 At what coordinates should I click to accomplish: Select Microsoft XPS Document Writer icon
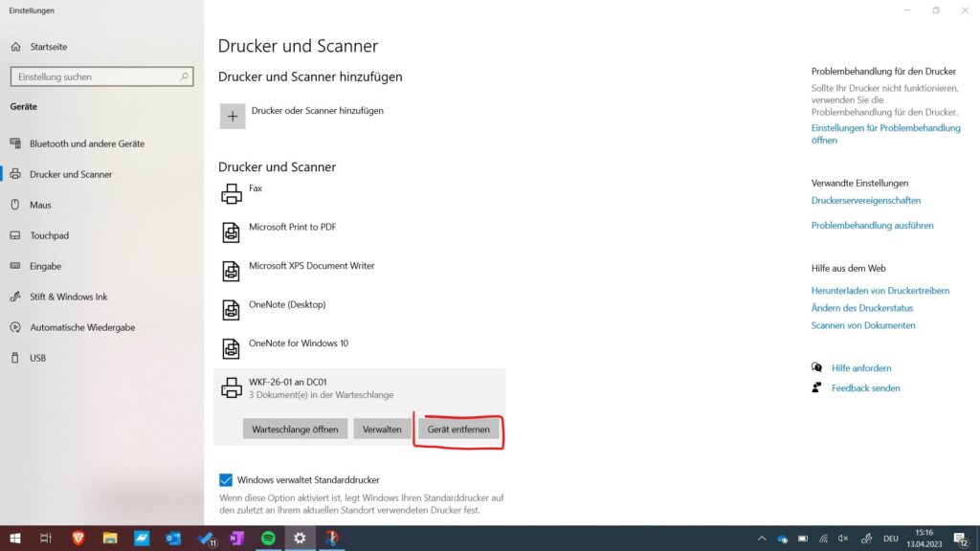232,271
